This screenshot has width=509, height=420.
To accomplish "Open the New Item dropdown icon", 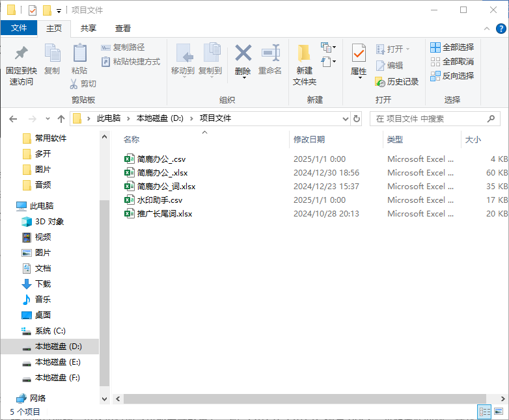I will 329,47.
